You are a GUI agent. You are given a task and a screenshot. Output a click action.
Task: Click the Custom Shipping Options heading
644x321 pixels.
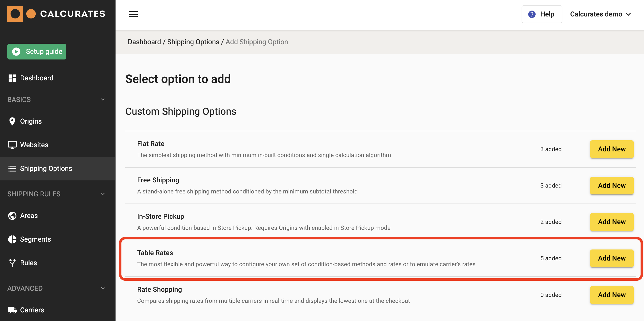tap(181, 112)
